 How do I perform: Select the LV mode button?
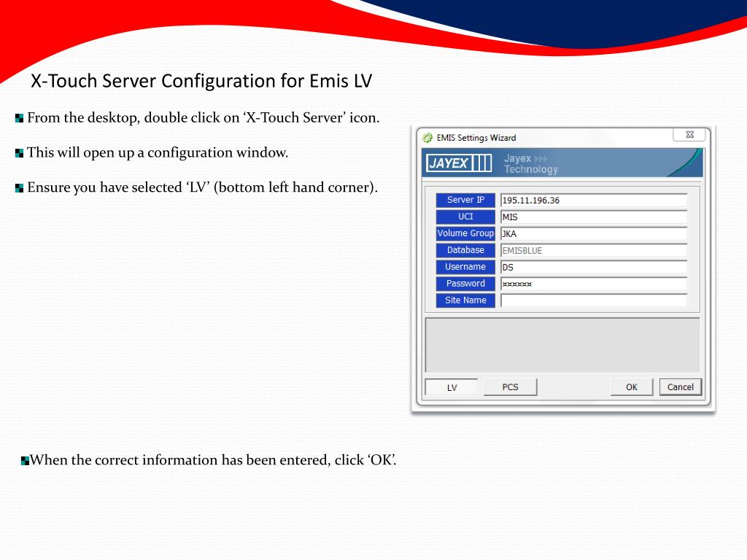click(x=451, y=387)
